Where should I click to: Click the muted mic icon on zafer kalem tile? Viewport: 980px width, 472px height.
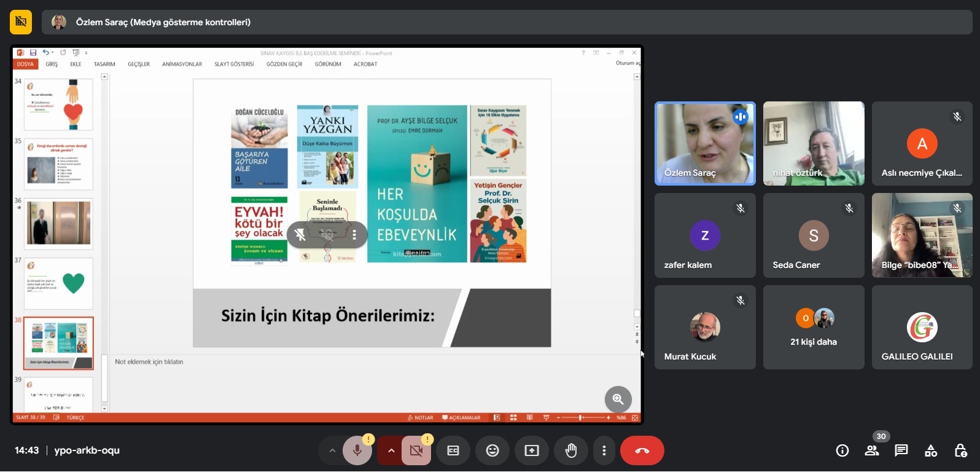point(741,208)
